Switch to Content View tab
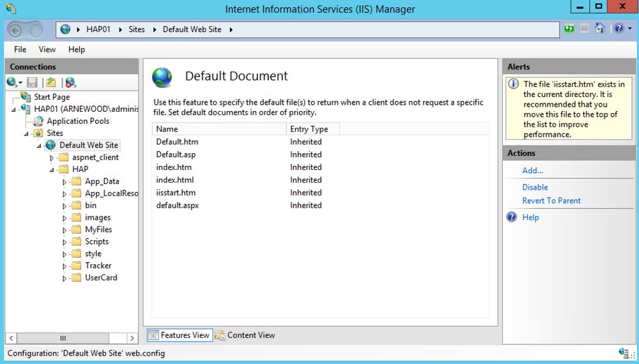This screenshot has height=364, width=639. (x=245, y=335)
